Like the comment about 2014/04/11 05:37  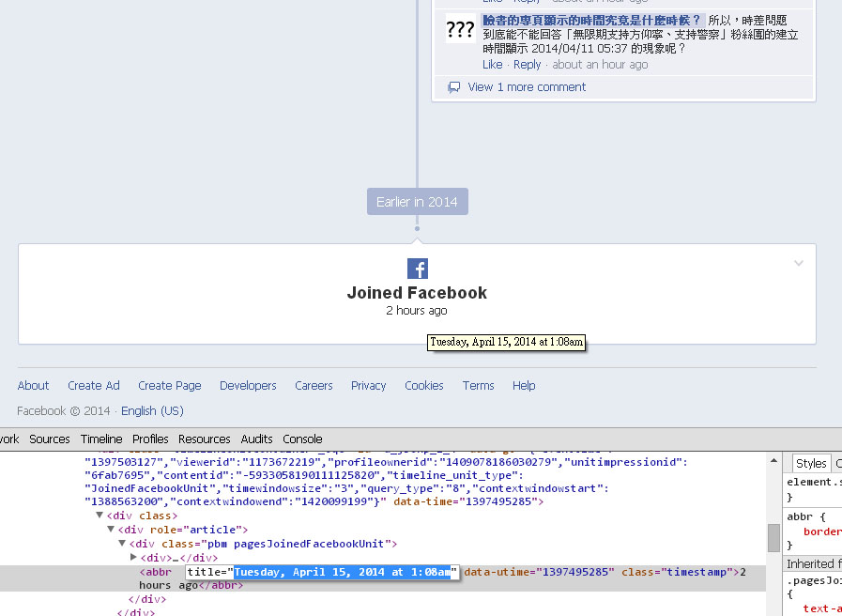[x=493, y=65]
